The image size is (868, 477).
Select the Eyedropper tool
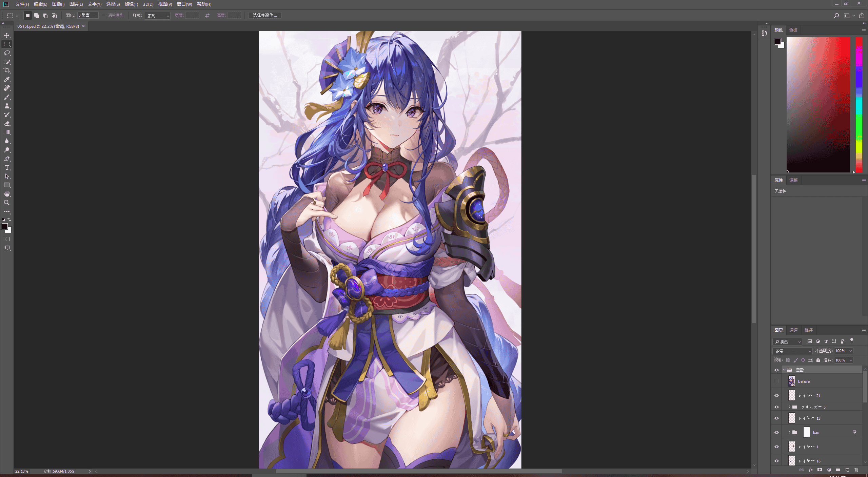pos(7,79)
